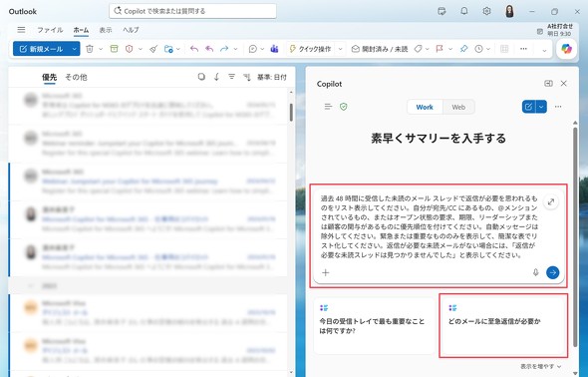Viewport: 588px width, 377px height.
Task: Open the hamburger navigation menu
Action: pyautogui.click(x=21, y=30)
